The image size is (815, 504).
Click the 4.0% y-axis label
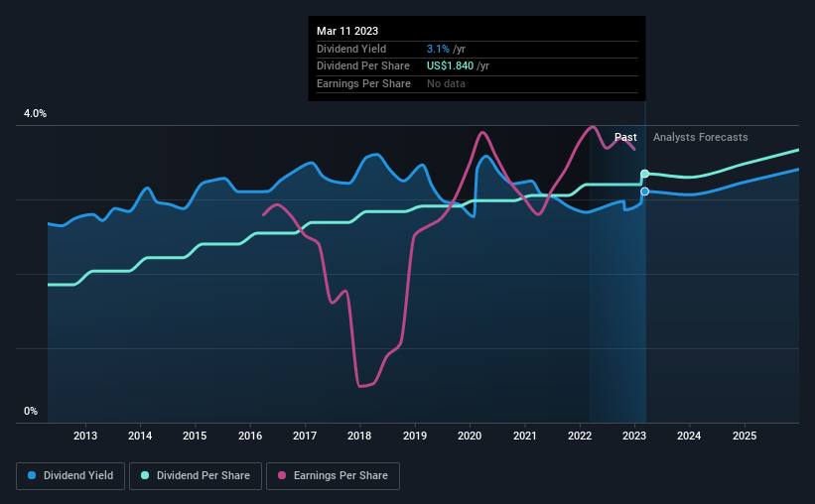[35, 113]
